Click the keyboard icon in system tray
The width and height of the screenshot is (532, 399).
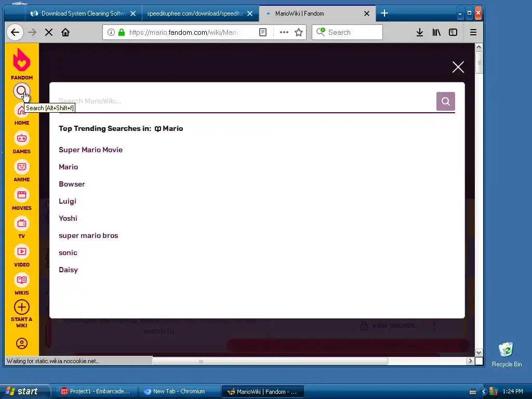tap(473, 392)
